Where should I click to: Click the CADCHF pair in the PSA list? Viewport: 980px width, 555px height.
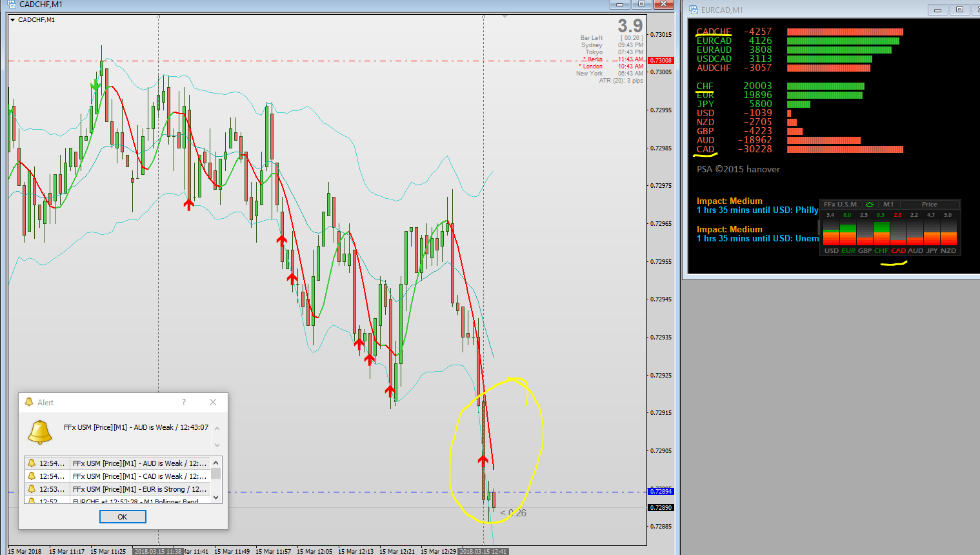(x=714, y=32)
